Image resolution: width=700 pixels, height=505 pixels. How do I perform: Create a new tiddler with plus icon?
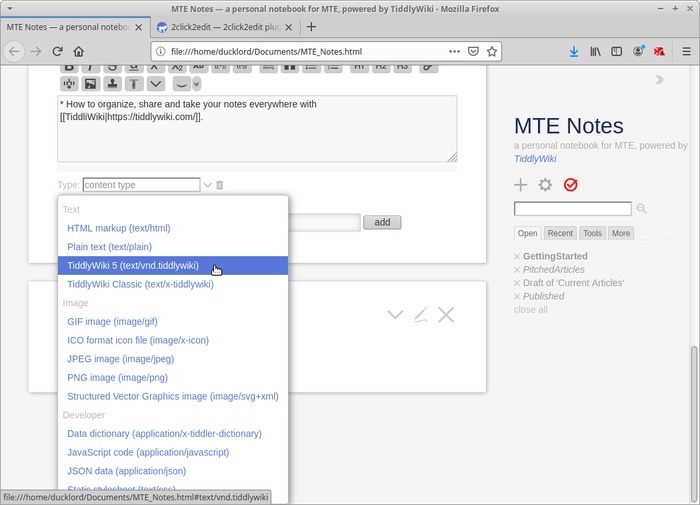coord(521,185)
